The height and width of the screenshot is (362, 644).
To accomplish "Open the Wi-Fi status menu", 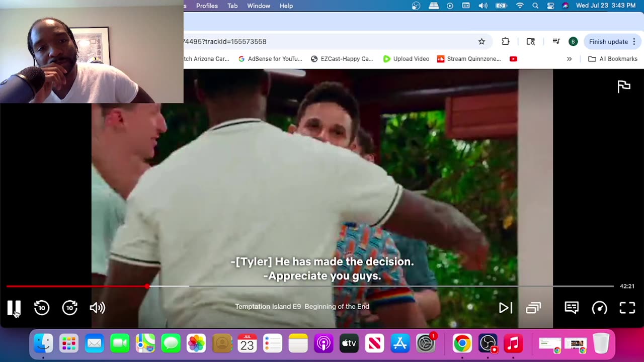I will [x=520, y=6].
